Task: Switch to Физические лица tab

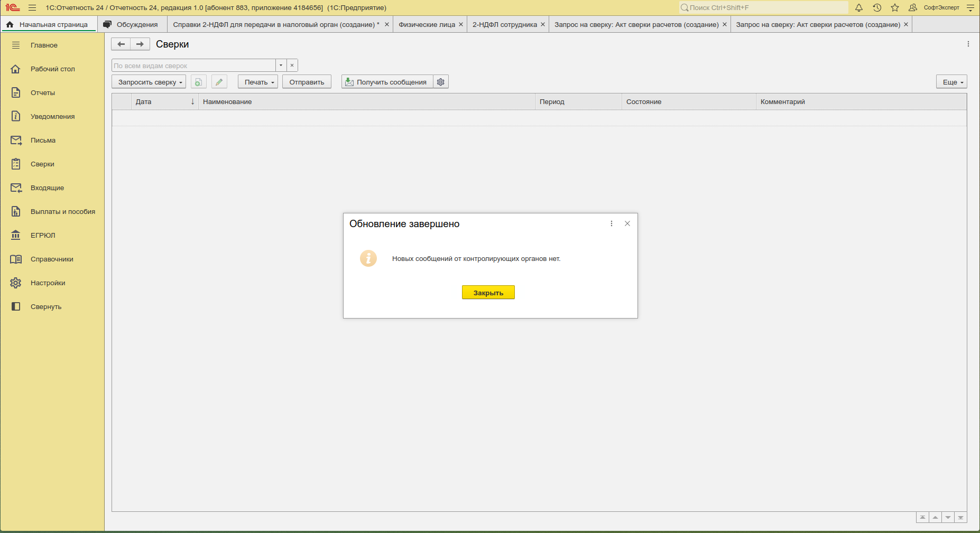Action: 427,25
